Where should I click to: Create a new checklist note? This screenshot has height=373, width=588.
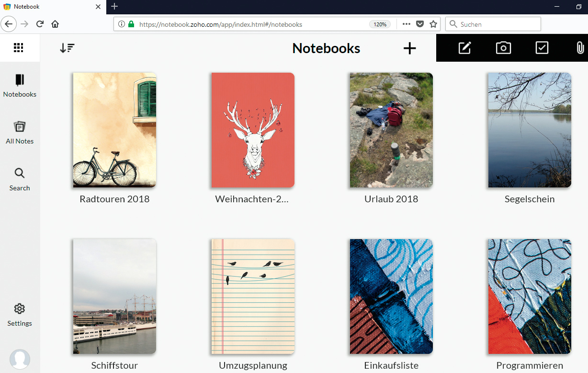(542, 48)
